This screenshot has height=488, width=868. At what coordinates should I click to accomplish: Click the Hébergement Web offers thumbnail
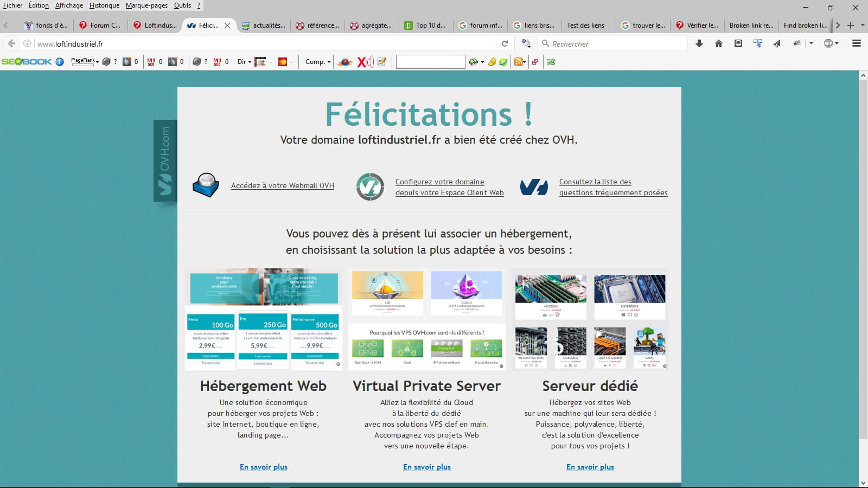264,319
